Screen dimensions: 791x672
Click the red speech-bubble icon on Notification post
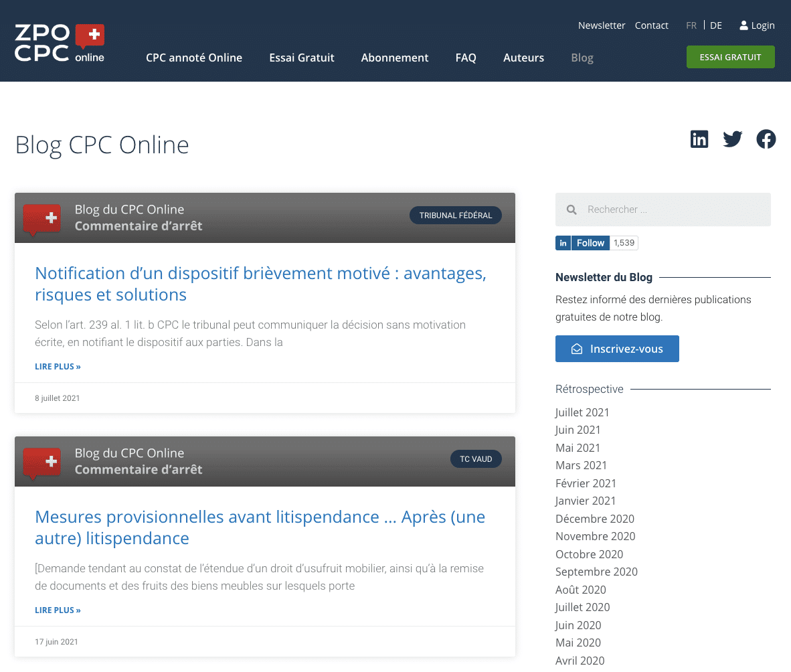click(42, 220)
